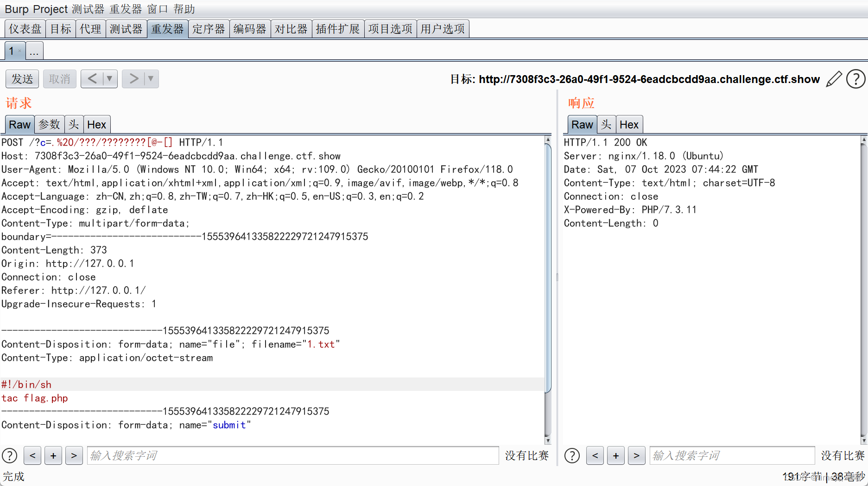Viewport: 868px width, 486px height.
Task: Select request Raw tab
Action: [19, 124]
